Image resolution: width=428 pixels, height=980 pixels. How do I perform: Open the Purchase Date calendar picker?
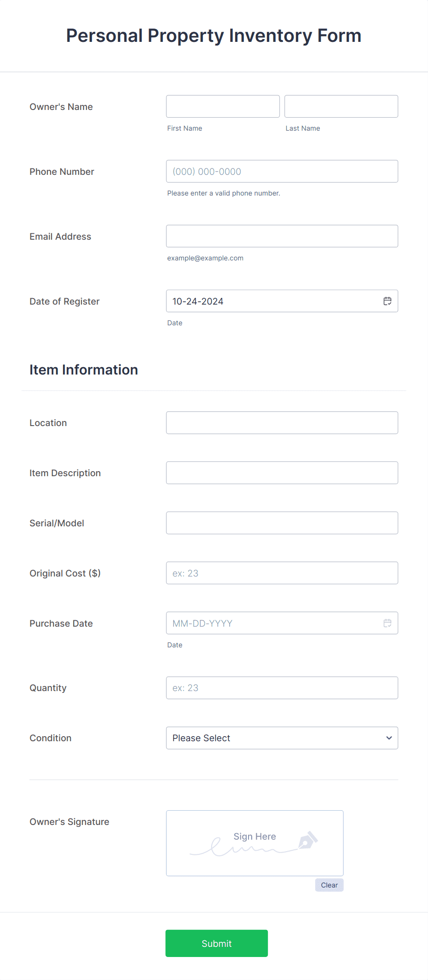coord(387,623)
